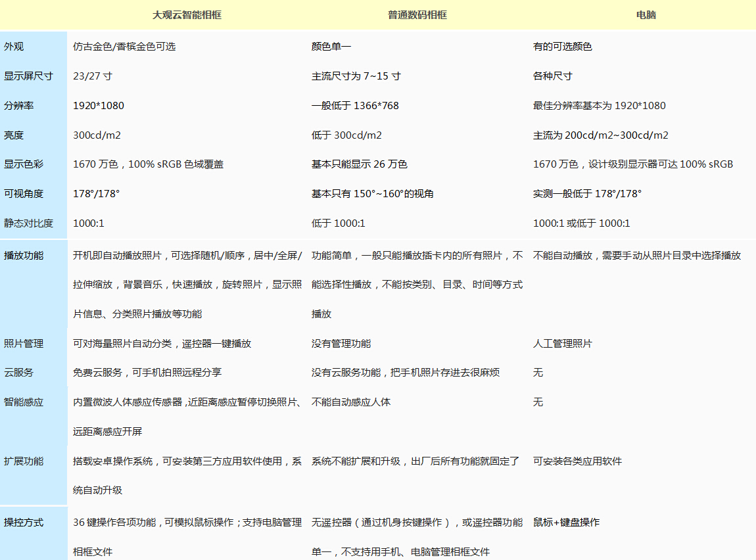Click cell 1670 万色，100% sRGB 色域覆盖
Screen dimensions: 756x560
(x=148, y=164)
